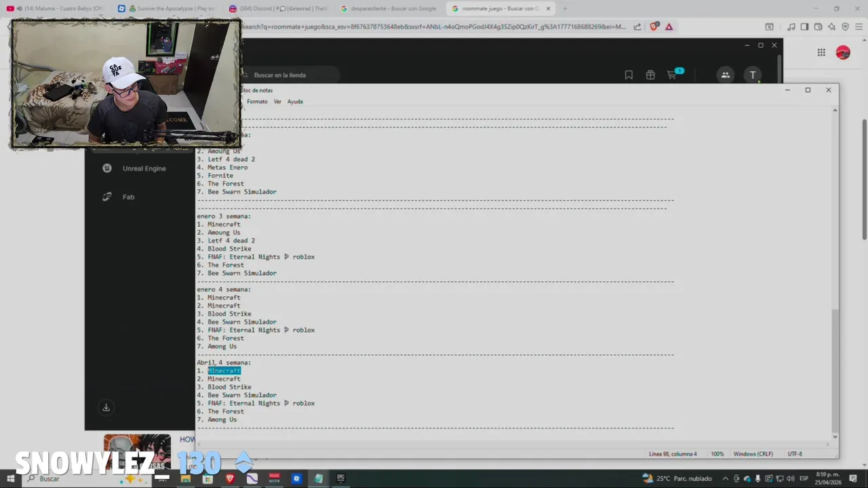The width and height of the screenshot is (868, 488).
Task: Click the Epic store search field
Action: coord(292,75)
